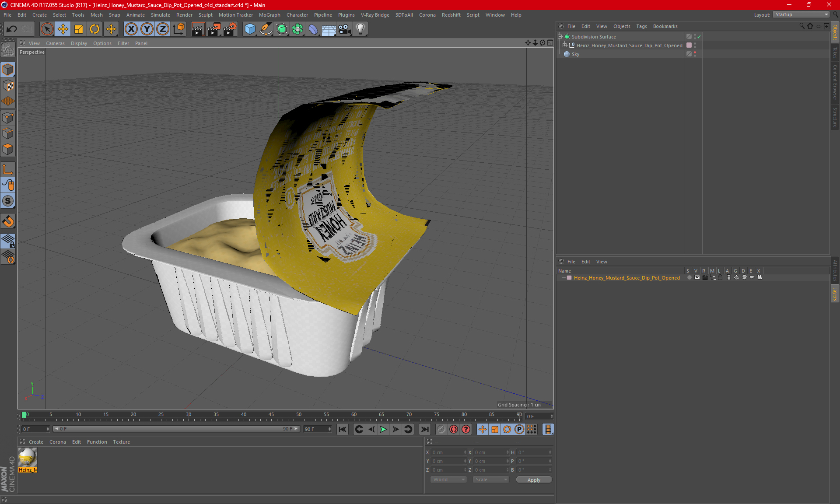Toggle layer View eye icon

tap(697, 278)
